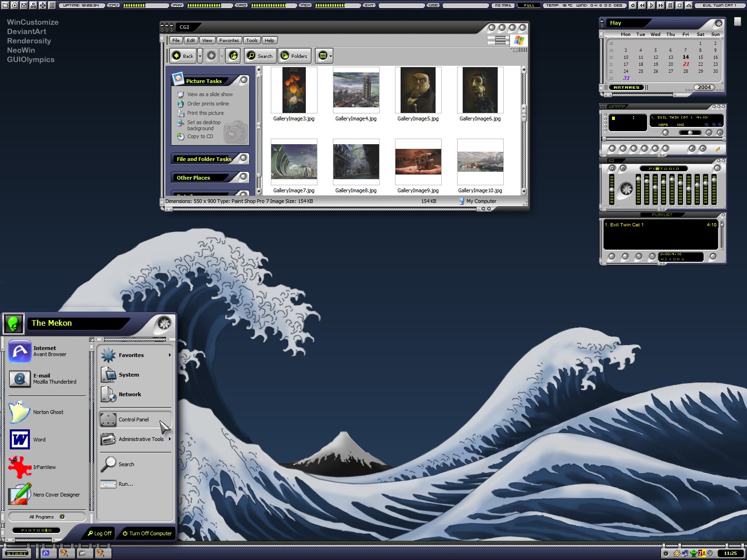The height and width of the screenshot is (560, 747).
Task: Expand the File and Folder Tasks panel
Action: (x=243, y=159)
